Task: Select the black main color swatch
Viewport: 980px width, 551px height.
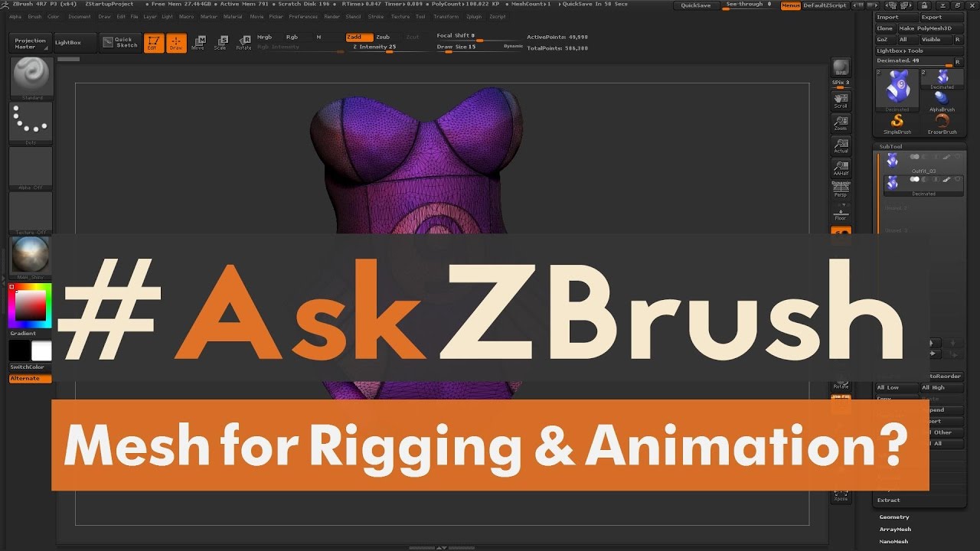Action: (19, 350)
